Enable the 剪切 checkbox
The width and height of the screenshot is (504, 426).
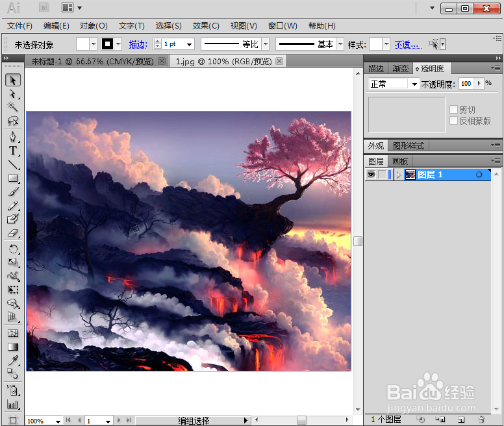[x=453, y=110]
